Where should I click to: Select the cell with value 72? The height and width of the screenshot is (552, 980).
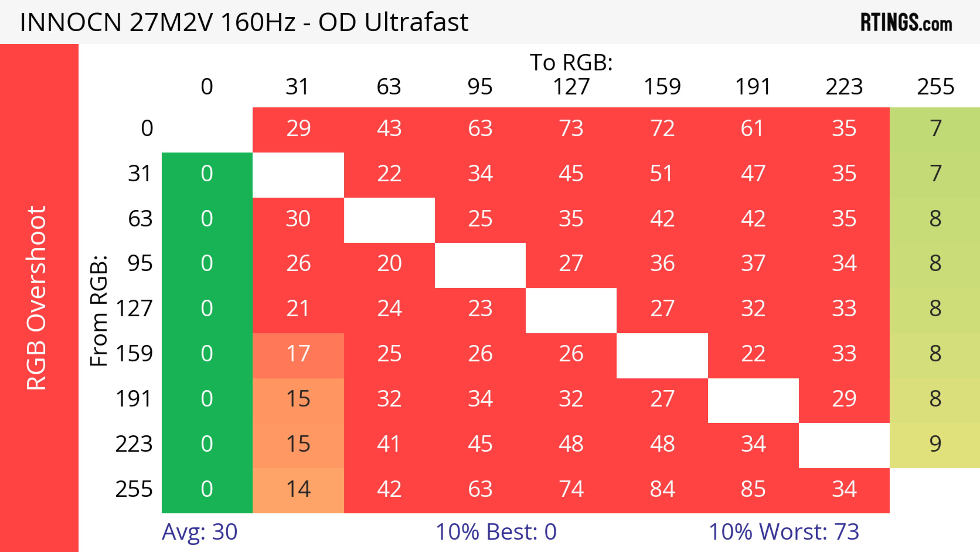point(662,129)
